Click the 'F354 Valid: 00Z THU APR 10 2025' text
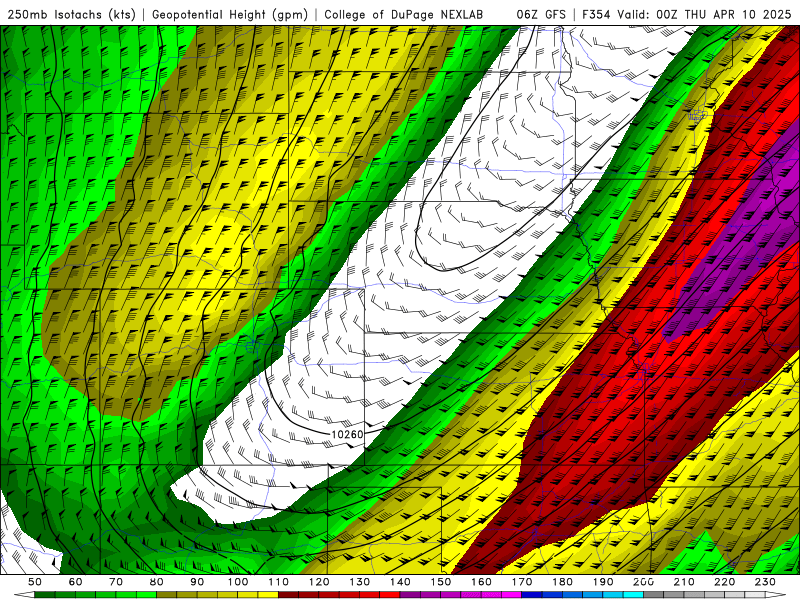 click(686, 14)
